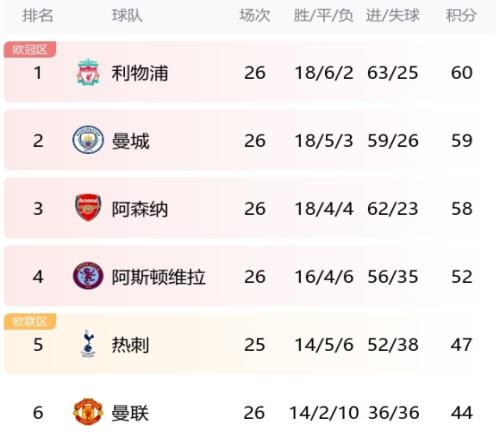500x440 pixels.
Task: Click the Aston Villa club crest
Action: coord(88,276)
